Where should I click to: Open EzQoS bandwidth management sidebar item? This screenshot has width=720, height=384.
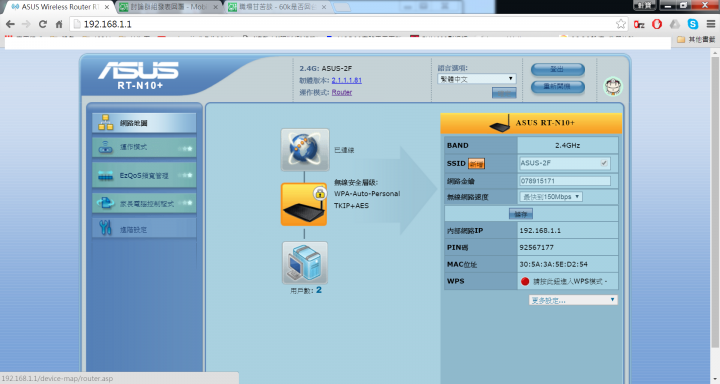pyautogui.click(x=144, y=175)
